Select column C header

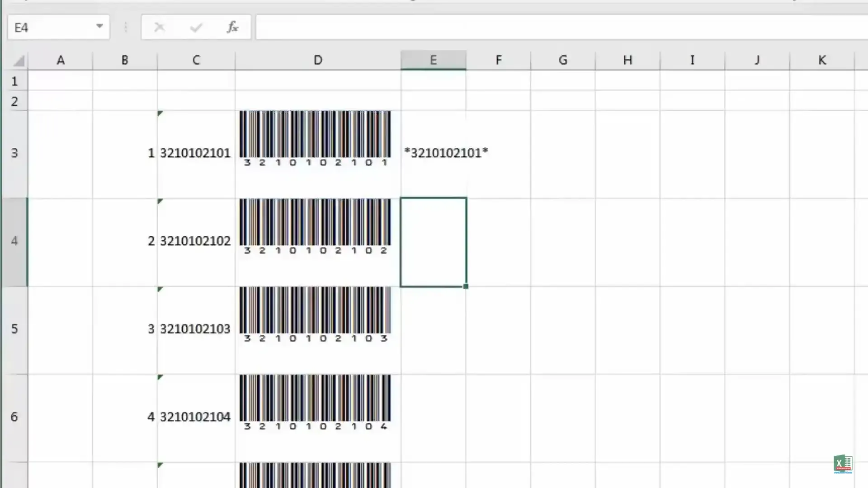196,60
